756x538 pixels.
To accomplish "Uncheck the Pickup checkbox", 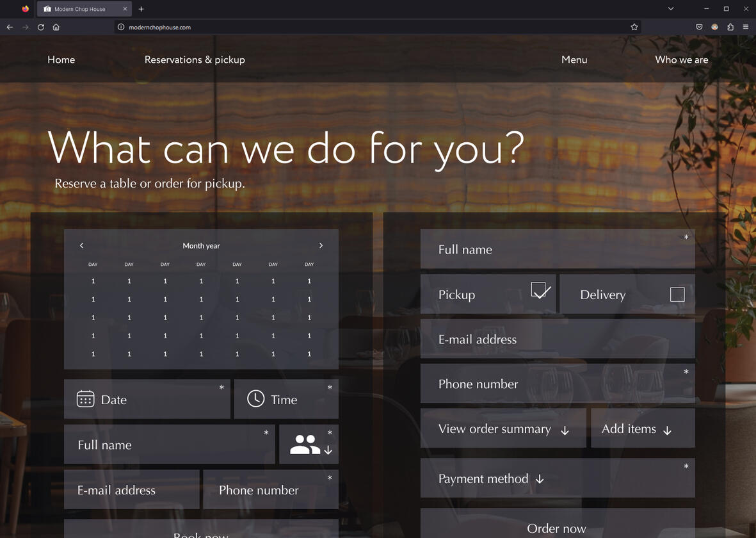I will [x=538, y=290].
